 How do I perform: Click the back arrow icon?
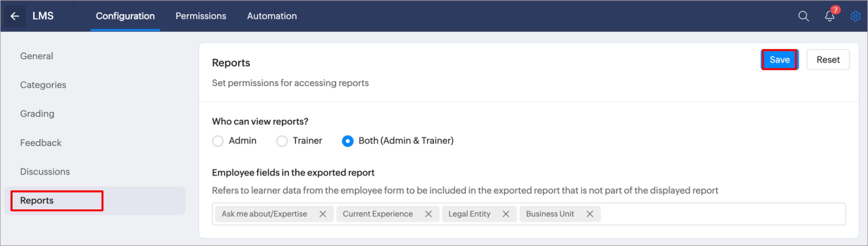(x=15, y=16)
